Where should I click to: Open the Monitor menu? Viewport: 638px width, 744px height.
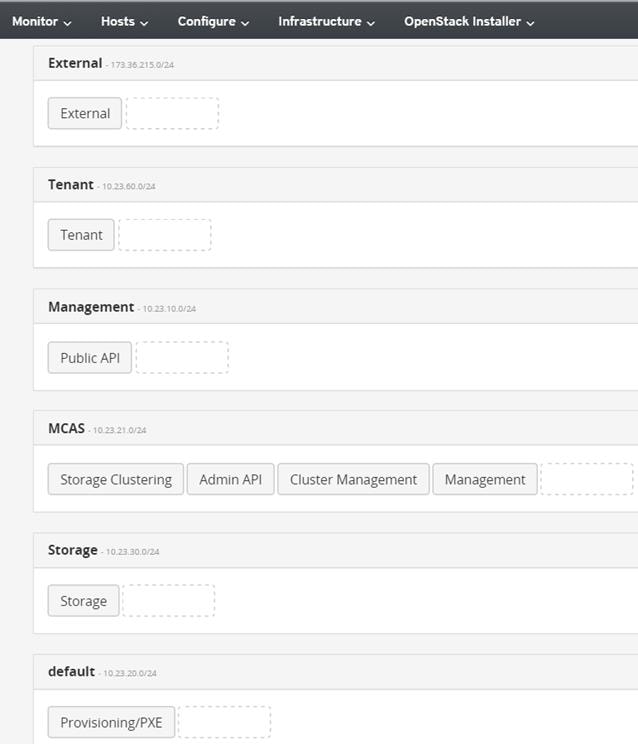(42, 22)
